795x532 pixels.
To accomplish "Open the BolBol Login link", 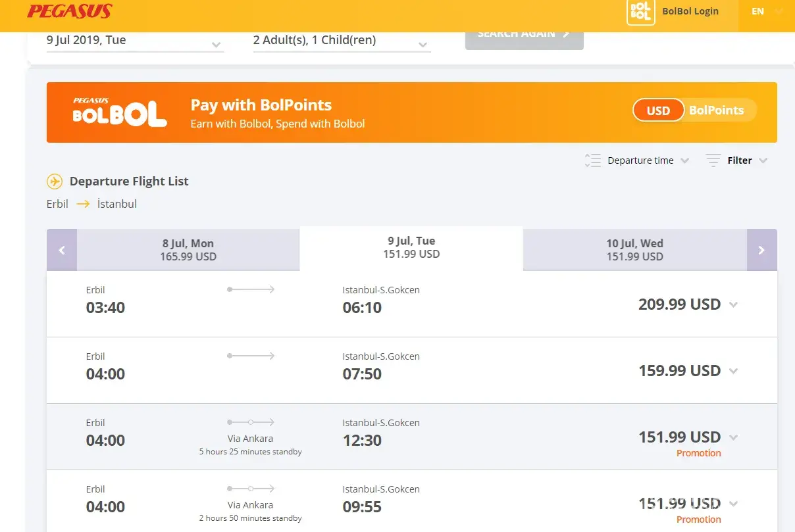I will click(690, 11).
